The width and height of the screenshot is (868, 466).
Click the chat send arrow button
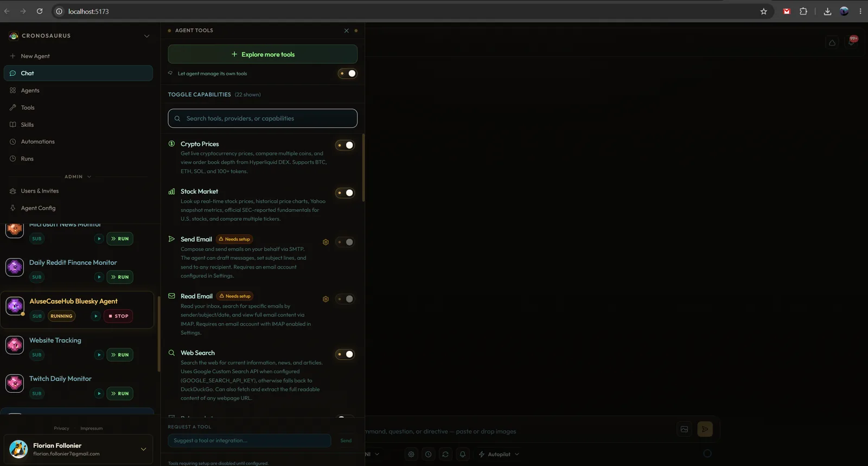coord(705,429)
